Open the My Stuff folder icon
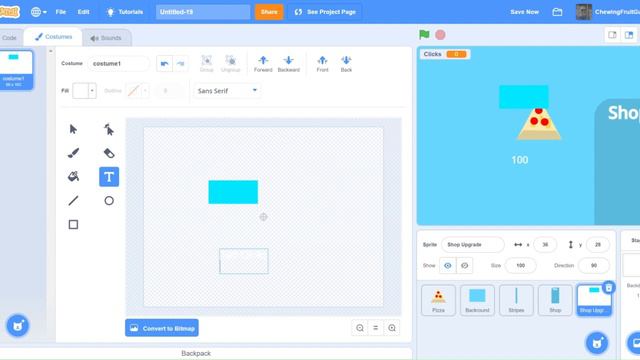Screen dimensions: 640x360 (x=557, y=12)
